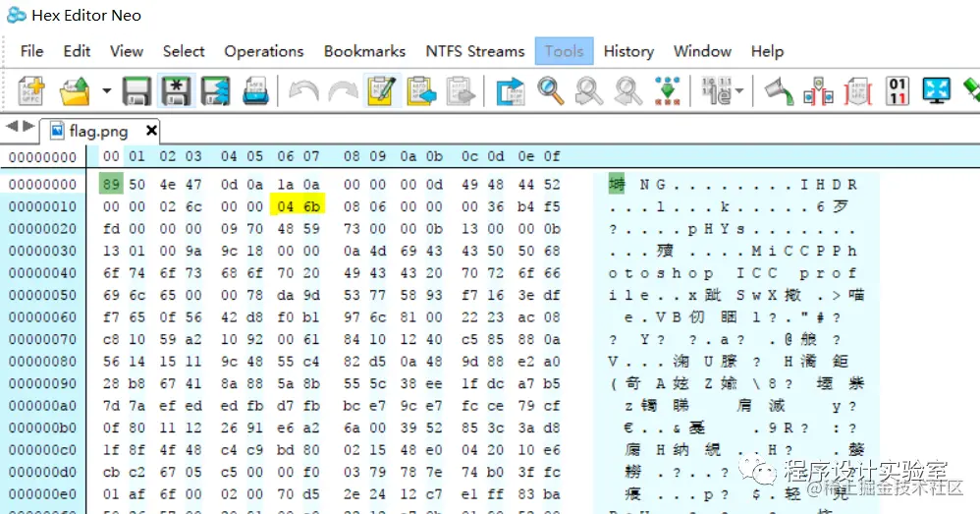Open the View menu
Viewport: 980px width, 514px height.
point(127,51)
